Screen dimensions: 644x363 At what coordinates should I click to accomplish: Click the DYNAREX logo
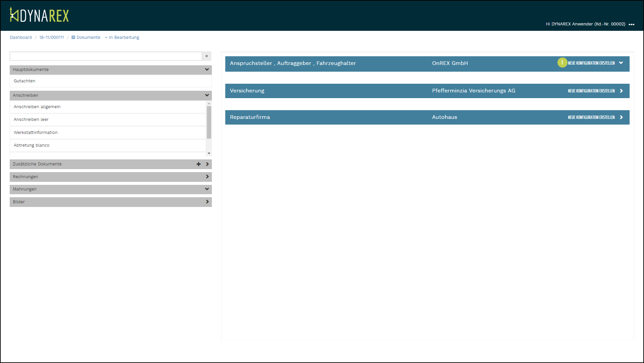click(39, 15)
